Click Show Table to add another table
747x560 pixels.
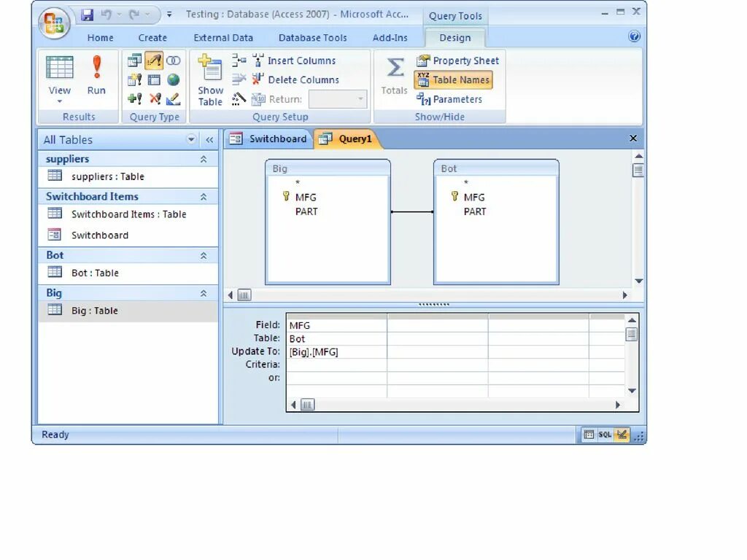click(x=210, y=80)
